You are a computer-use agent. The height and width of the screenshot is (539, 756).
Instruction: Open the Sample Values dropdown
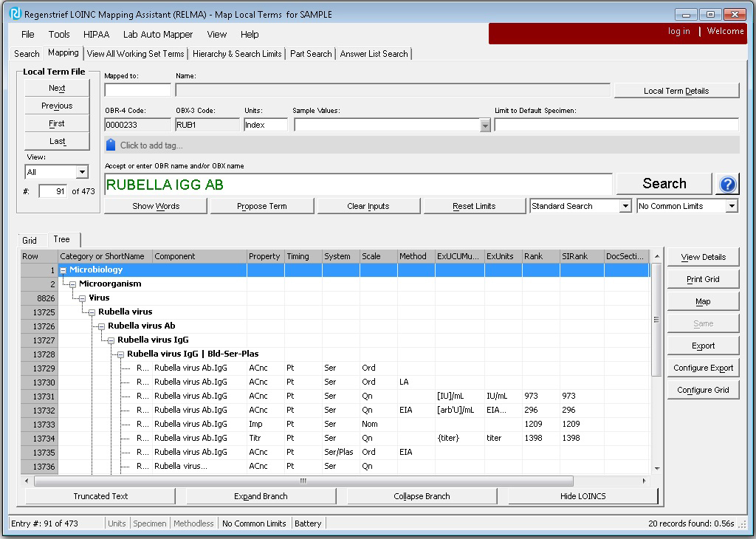pos(485,126)
